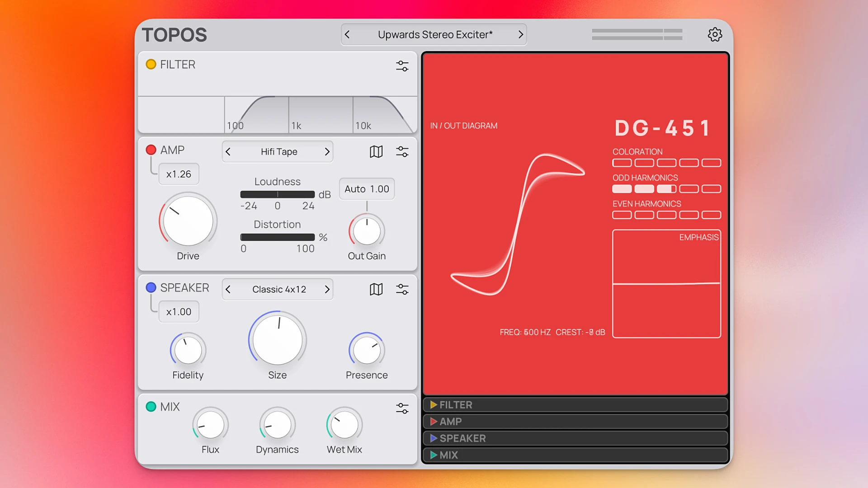The image size is (868, 488).
Task: Open Filter section options sliders icon
Action: click(402, 66)
